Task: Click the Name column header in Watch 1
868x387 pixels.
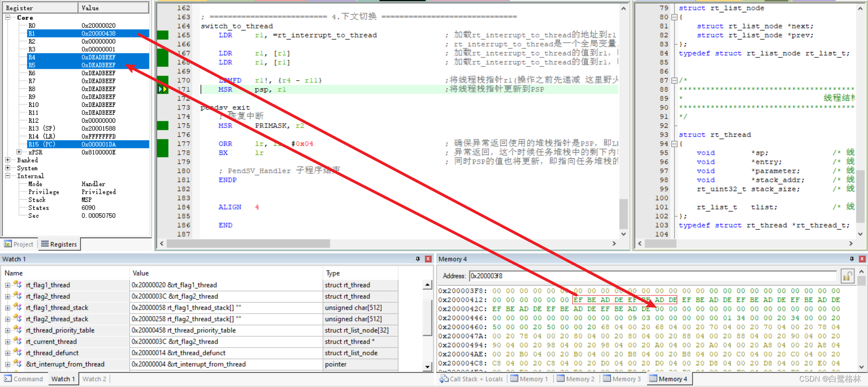Action: click(66, 273)
